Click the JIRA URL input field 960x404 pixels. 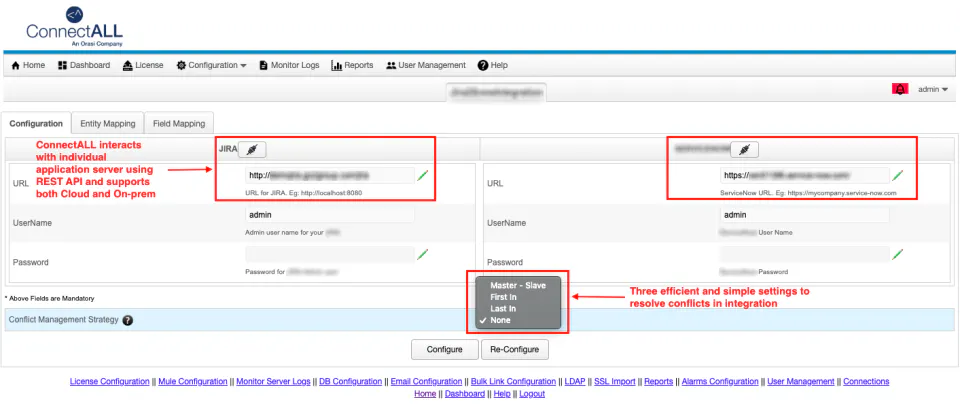click(x=330, y=176)
